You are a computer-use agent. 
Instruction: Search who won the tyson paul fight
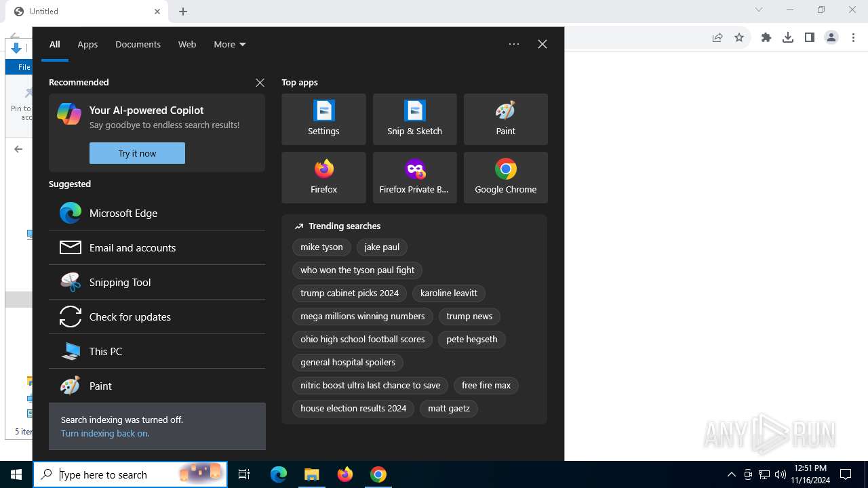357,270
